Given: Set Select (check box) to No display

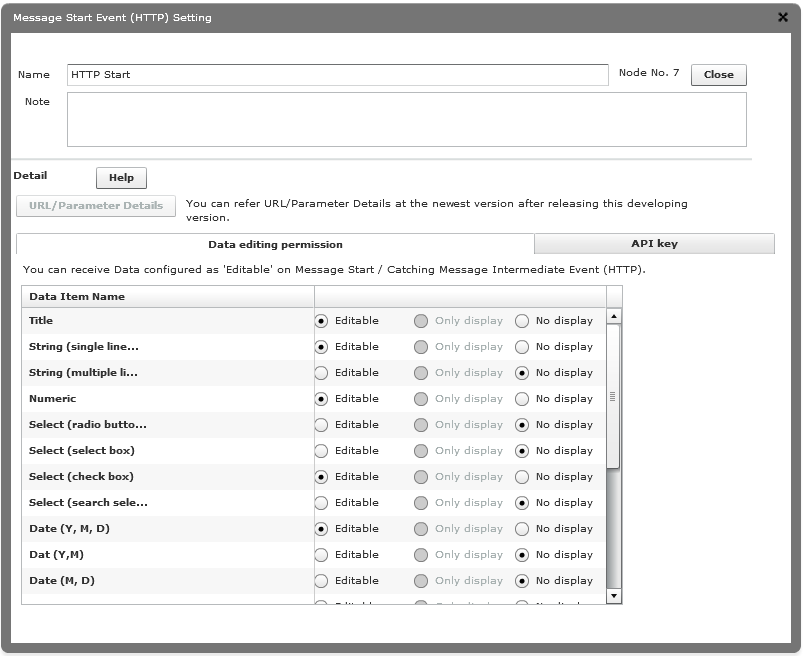Looking at the screenshot, I should pyautogui.click(x=521, y=476).
